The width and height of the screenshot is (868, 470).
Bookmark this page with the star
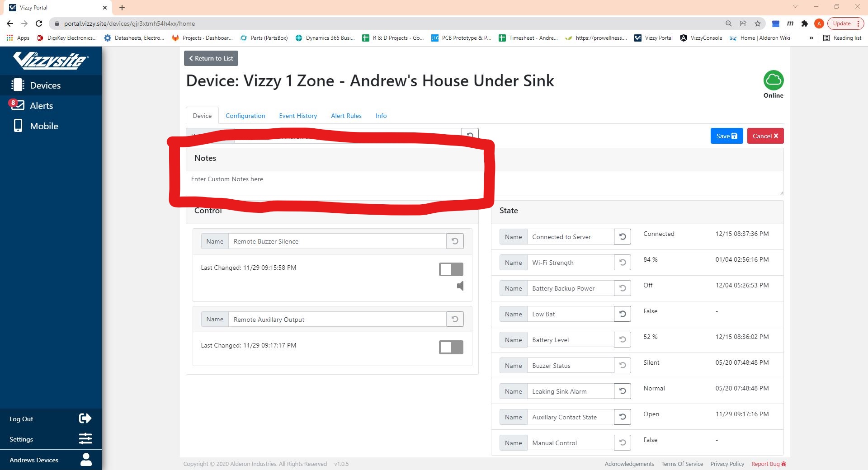coord(758,23)
